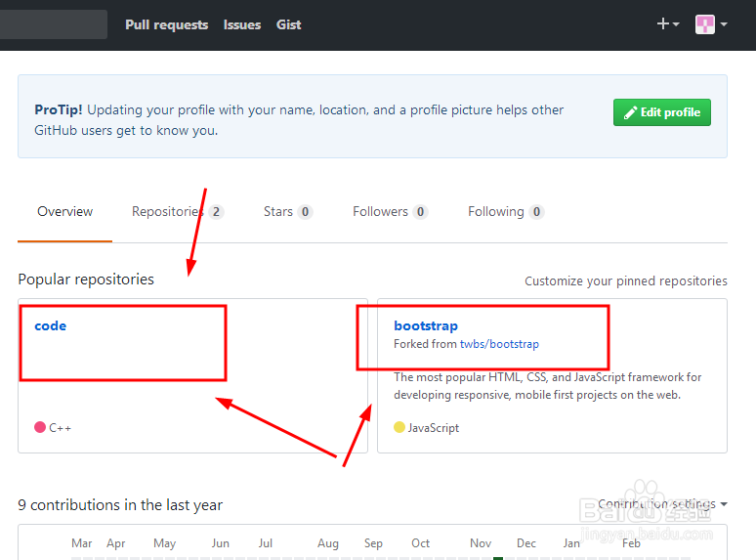Screen dimensions: 756x560
Task: Open the code repository link
Action: pos(51,326)
